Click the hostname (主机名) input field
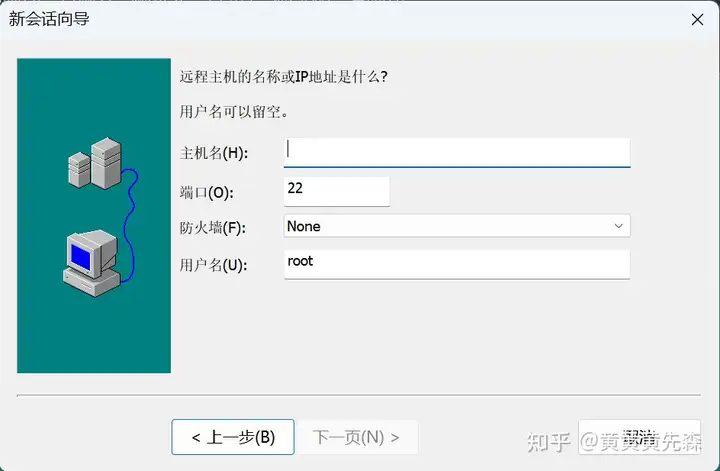The height and width of the screenshot is (471, 720). click(457, 153)
